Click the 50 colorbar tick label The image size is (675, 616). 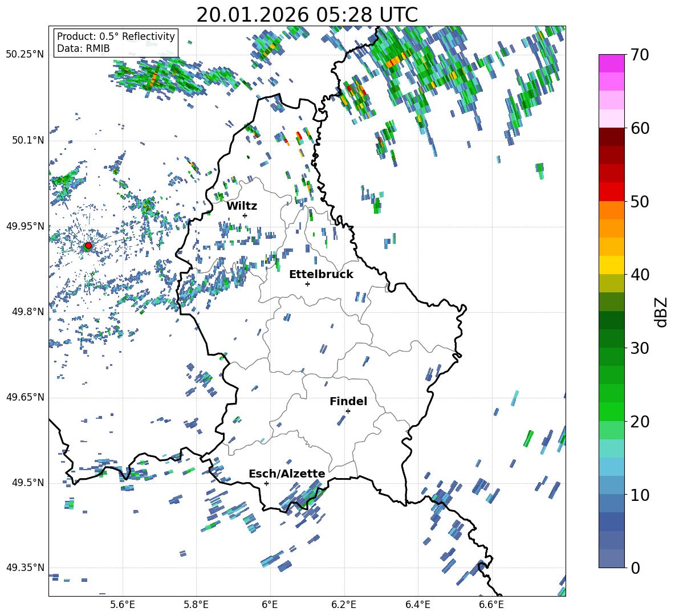(x=640, y=202)
